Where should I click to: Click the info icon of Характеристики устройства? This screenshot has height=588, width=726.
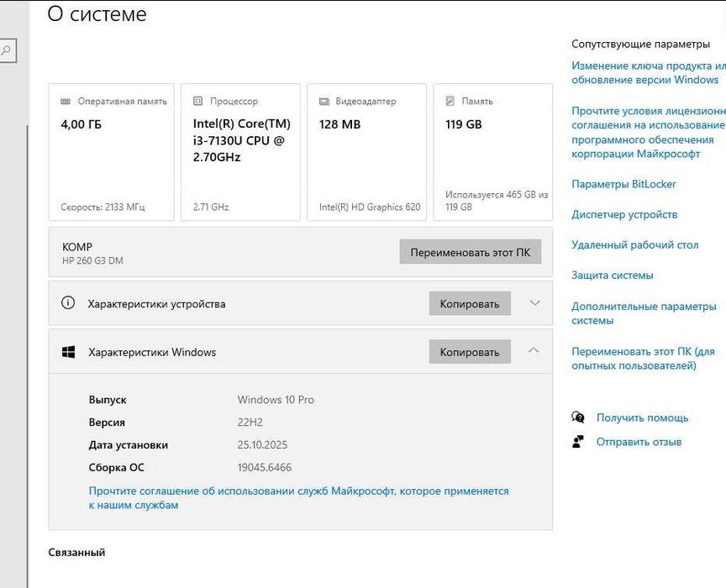tap(68, 303)
